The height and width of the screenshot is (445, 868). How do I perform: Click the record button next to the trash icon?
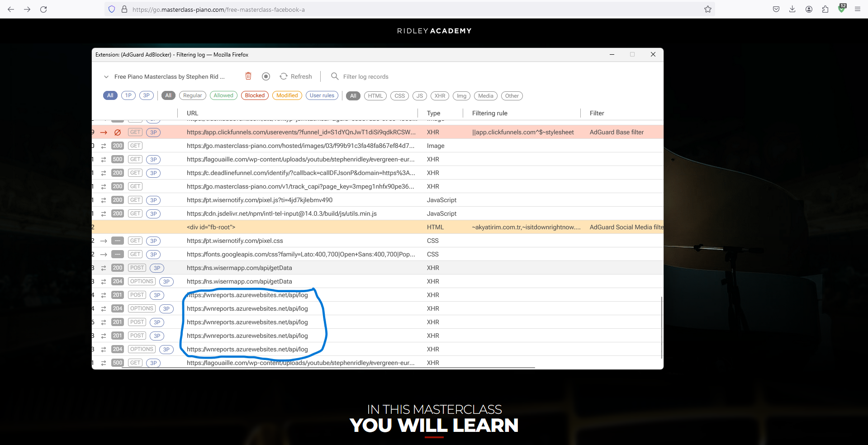point(266,76)
